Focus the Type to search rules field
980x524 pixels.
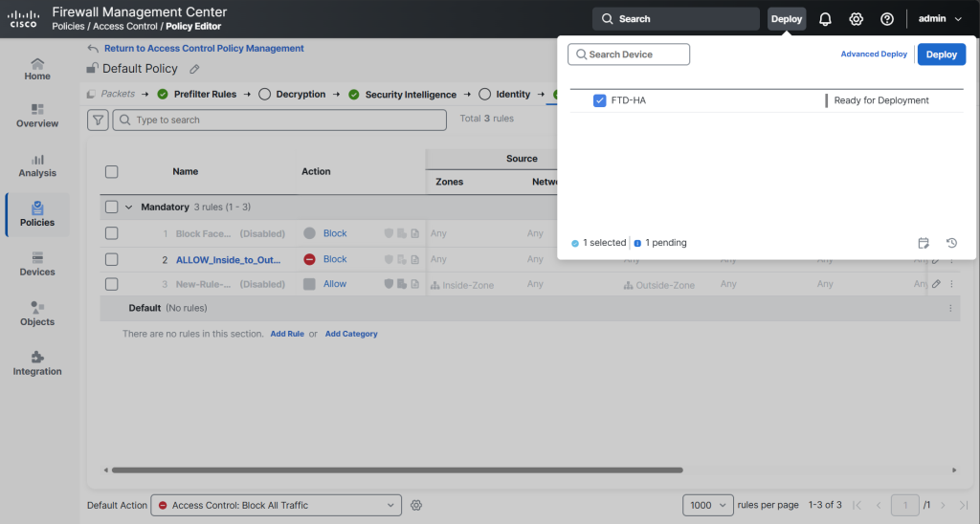click(279, 120)
